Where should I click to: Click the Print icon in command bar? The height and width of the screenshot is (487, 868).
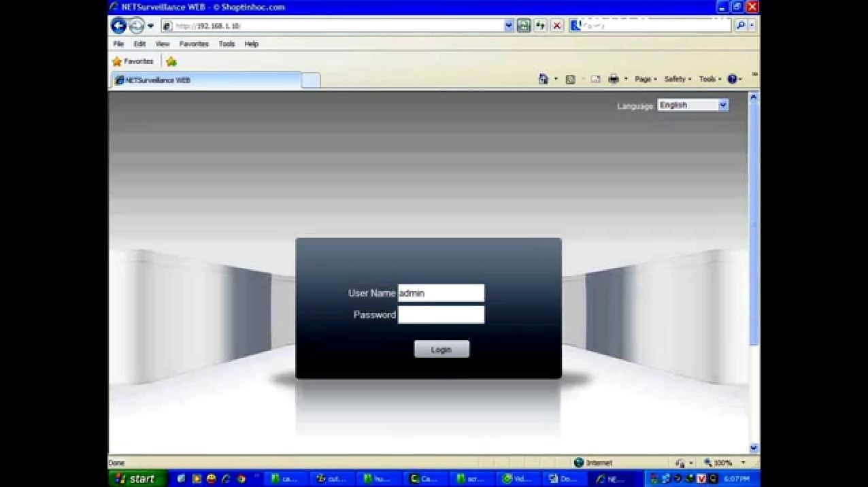[x=614, y=79]
